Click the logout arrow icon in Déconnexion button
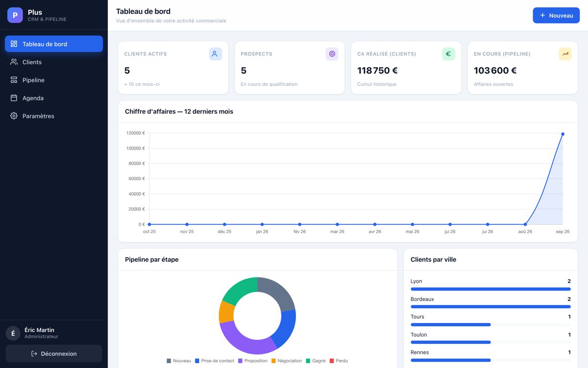588x368 pixels. click(34, 353)
